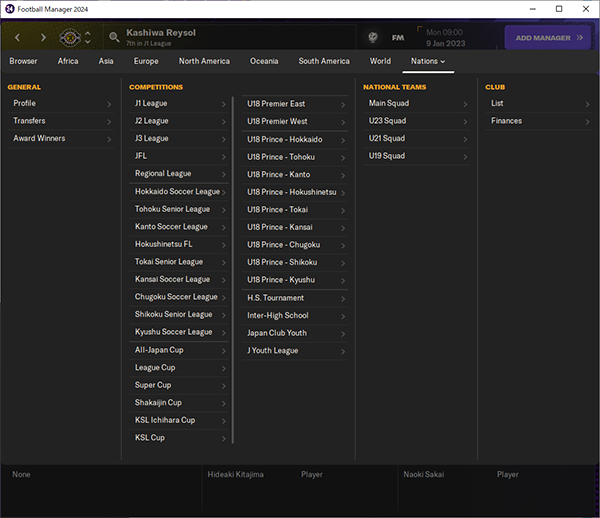Click the magnifying glass search icon

click(114, 37)
